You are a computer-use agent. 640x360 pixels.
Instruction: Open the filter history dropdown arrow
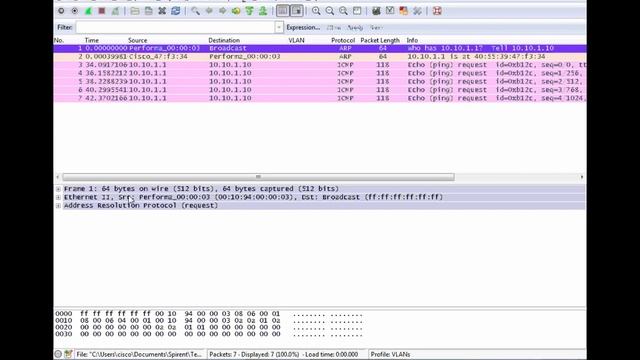tap(279, 27)
